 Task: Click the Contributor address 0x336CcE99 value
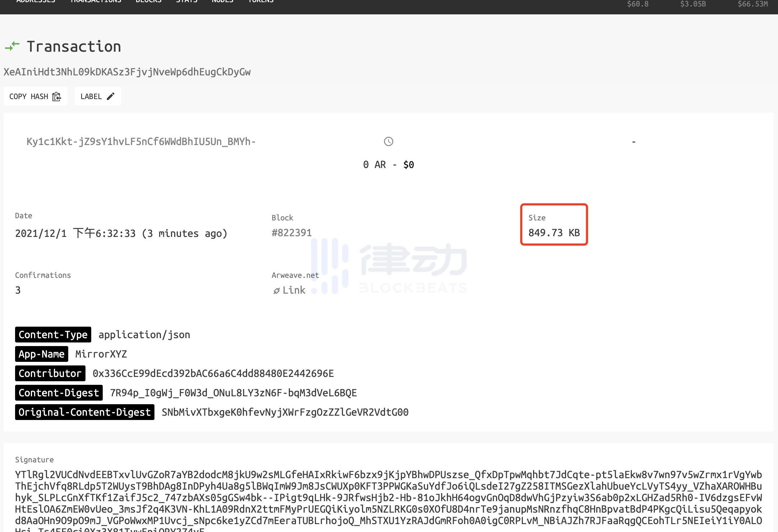pos(213,373)
